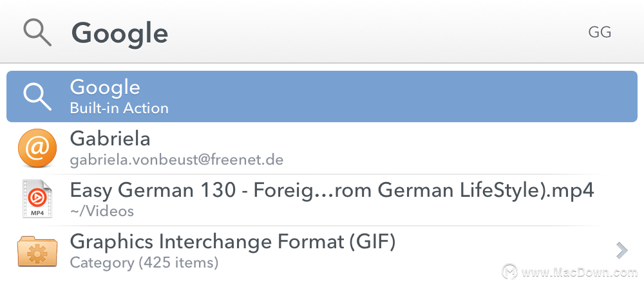
Task: Click the MacDown watermark logo icon
Action: click(510, 272)
